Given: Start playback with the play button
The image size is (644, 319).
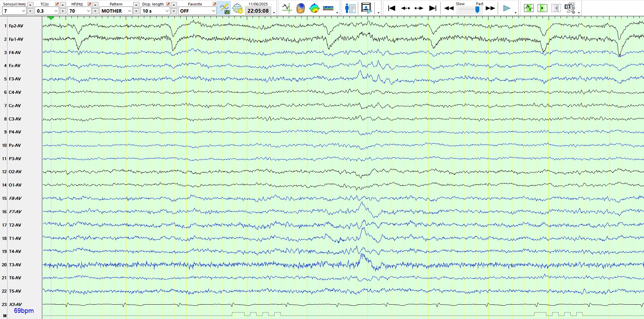Looking at the screenshot, I should tap(507, 8).
